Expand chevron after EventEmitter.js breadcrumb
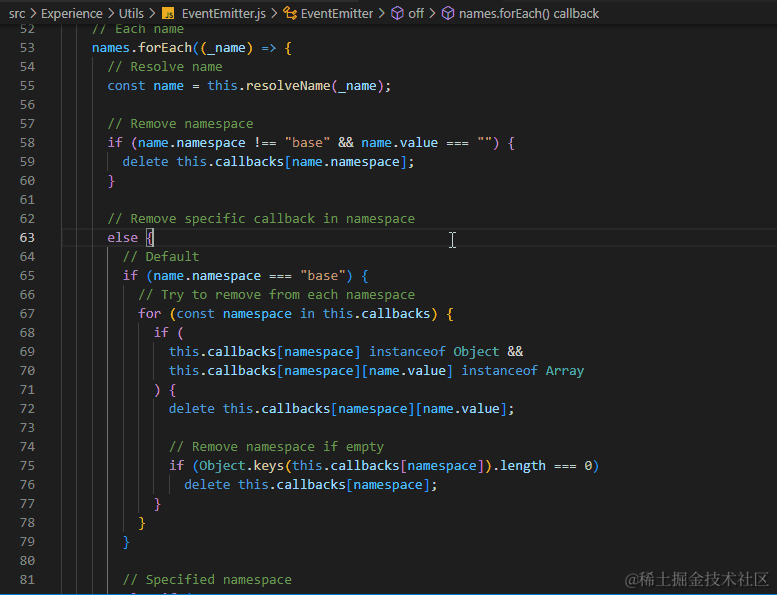 (274, 13)
